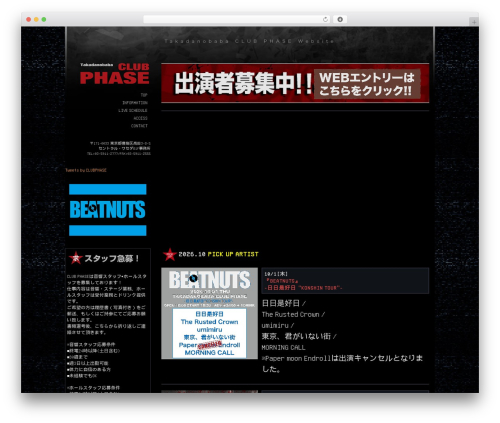500x423 pixels.
Task: Click the 日日是好日 artist name
Action: click(281, 303)
